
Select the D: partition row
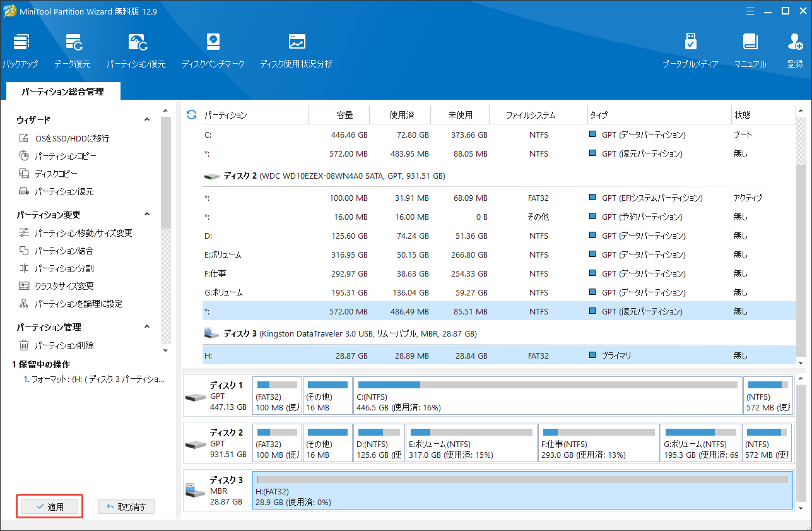[498, 236]
